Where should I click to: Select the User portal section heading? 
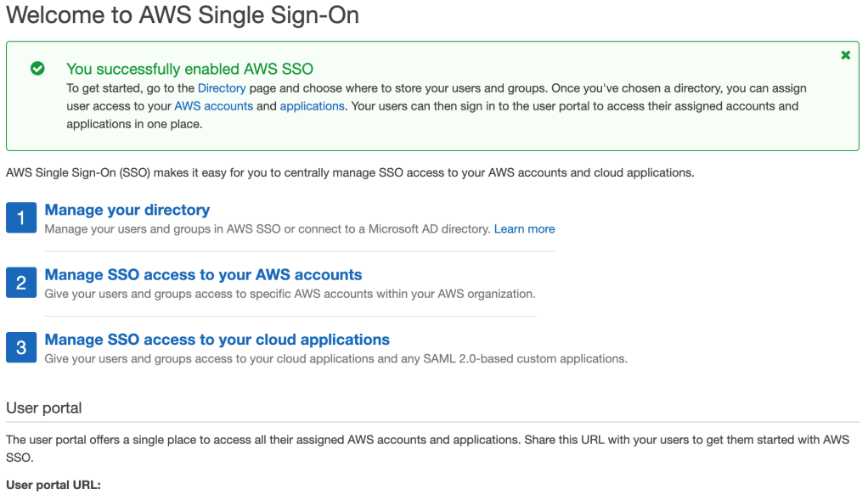[44, 408]
